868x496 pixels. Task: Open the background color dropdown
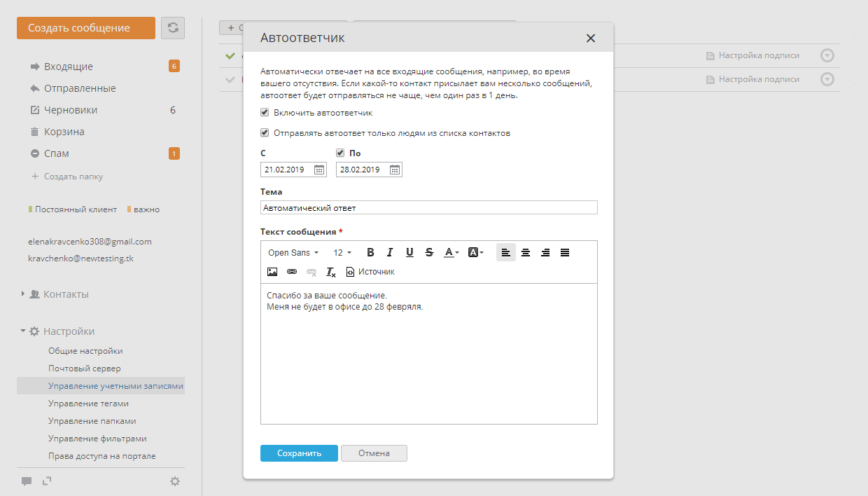(476, 252)
